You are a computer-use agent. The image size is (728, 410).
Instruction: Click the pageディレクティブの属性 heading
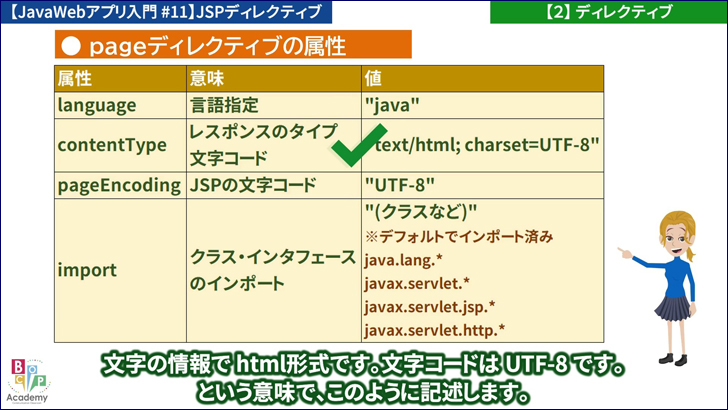[x=240, y=45]
